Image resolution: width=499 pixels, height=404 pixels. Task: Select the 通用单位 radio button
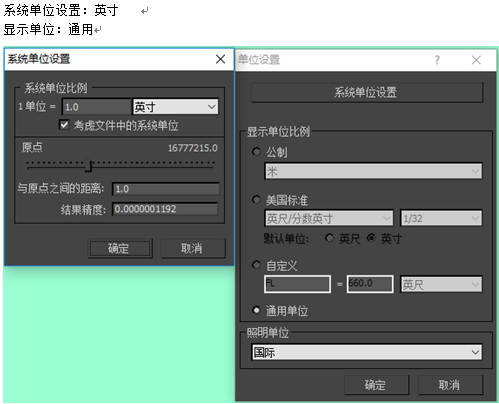256,310
